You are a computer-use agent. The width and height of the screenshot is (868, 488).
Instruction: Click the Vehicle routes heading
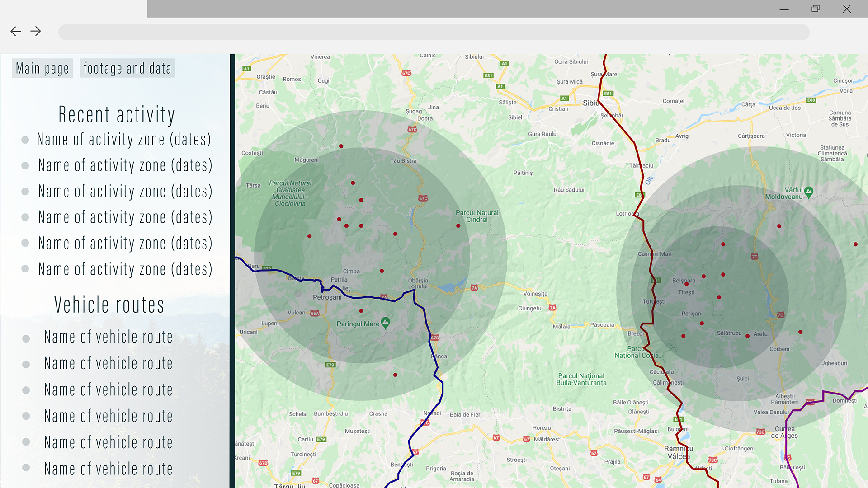tap(109, 305)
